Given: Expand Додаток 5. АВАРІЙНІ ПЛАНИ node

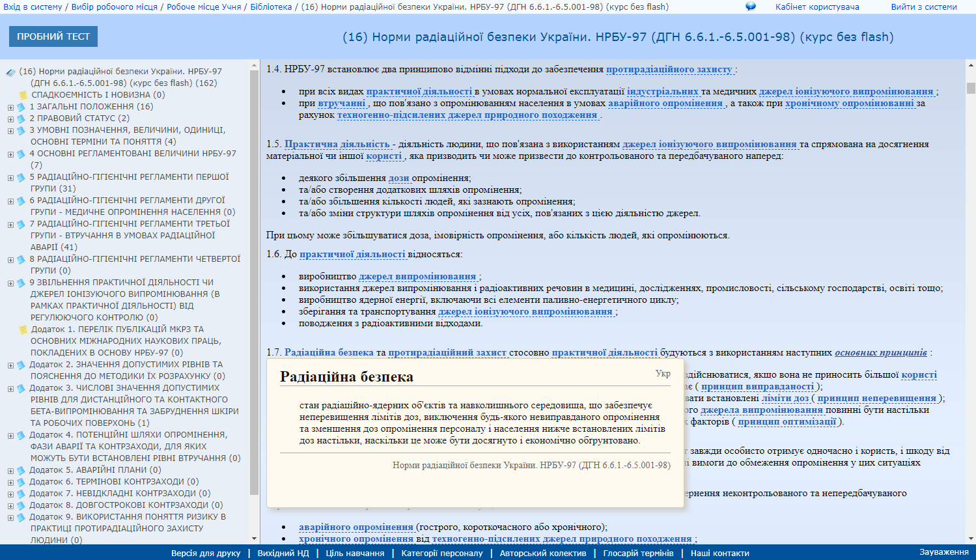Looking at the screenshot, I should [10, 471].
